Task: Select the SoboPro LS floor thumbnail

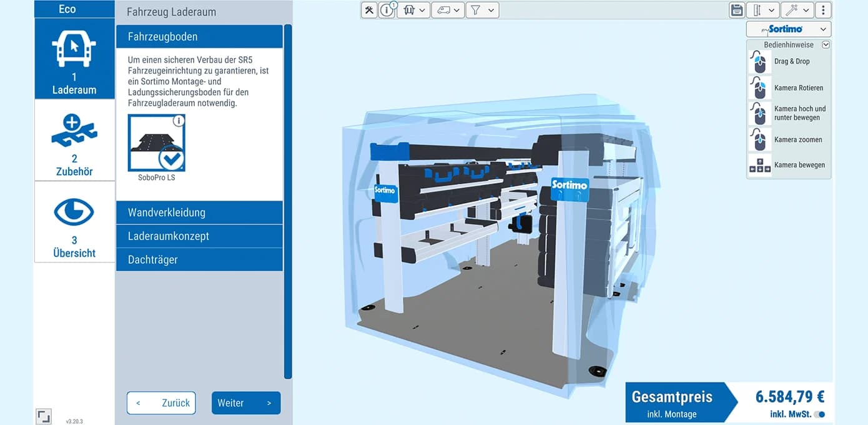Action: [x=156, y=142]
